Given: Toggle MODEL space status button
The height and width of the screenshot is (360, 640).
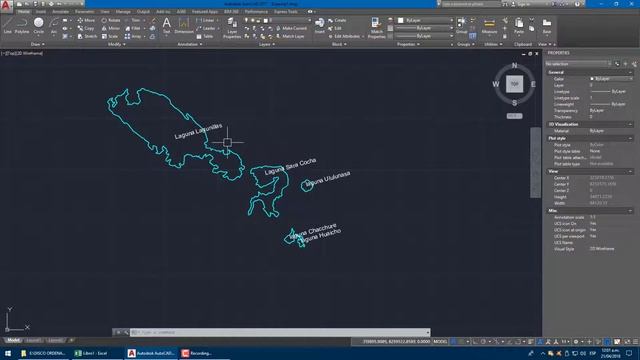Looking at the screenshot, I should [440, 342].
